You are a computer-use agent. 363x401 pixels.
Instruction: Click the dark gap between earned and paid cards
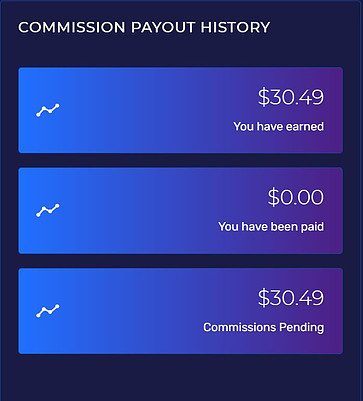tap(180, 160)
